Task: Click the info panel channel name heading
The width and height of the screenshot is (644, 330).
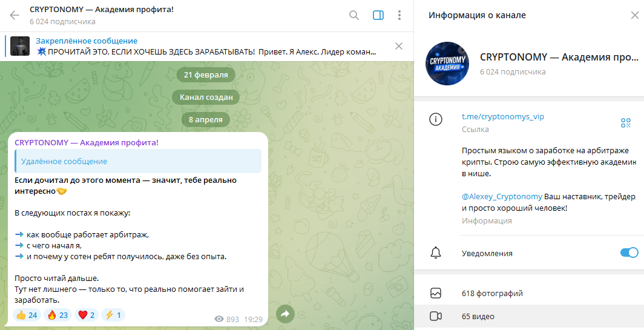Action: pos(559,57)
